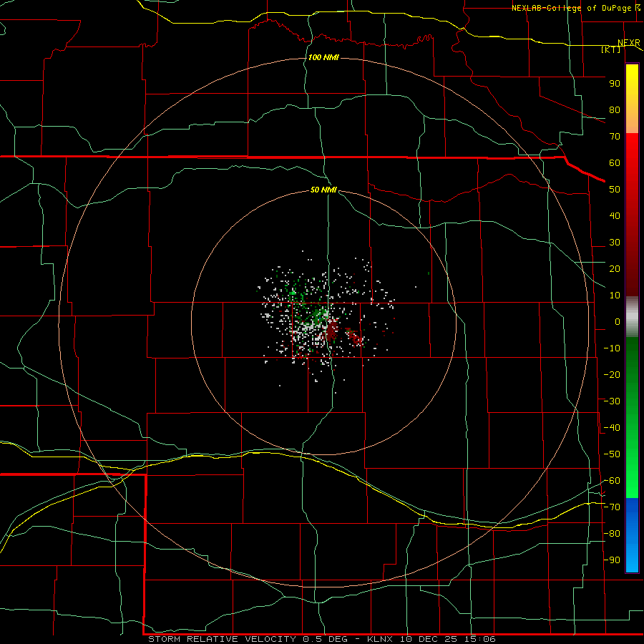Select the positive 90 value on the velocity scale
644x644 pixels.
tap(615, 84)
